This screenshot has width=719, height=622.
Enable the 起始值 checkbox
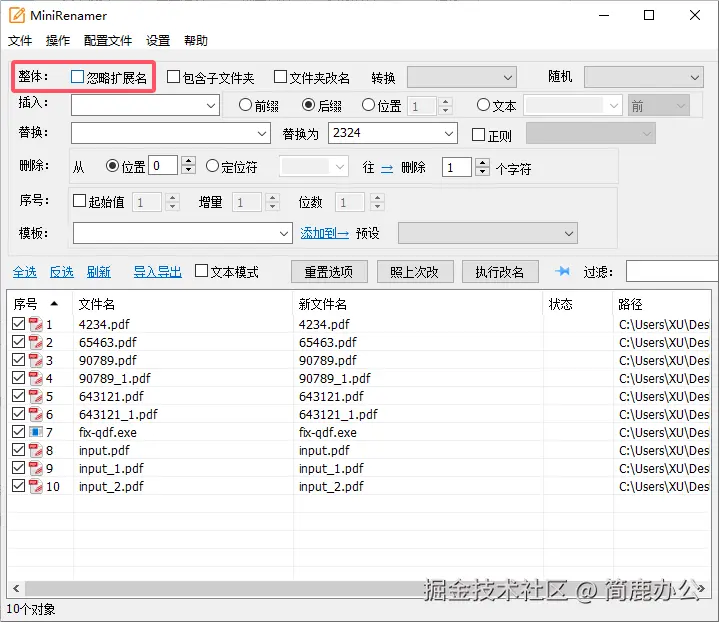pyautogui.click(x=79, y=200)
